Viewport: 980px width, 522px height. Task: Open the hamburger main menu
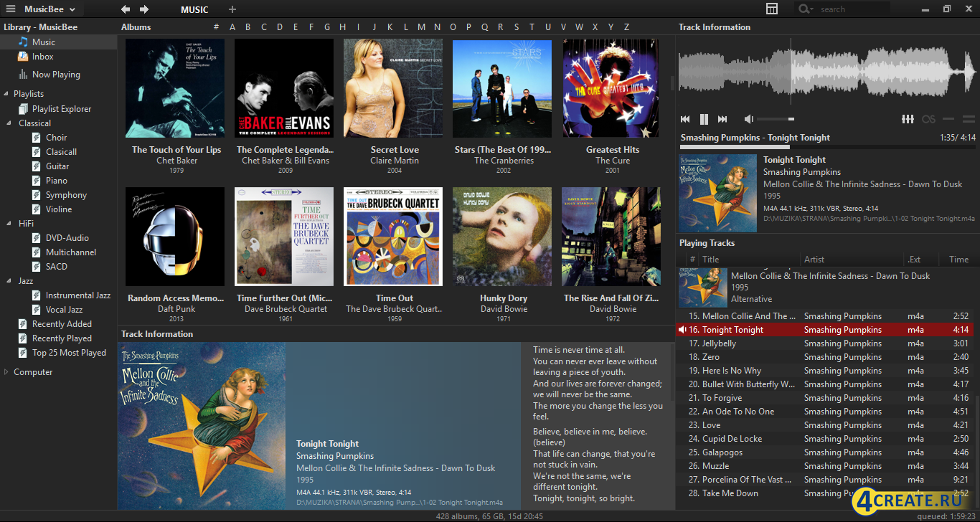[11, 9]
